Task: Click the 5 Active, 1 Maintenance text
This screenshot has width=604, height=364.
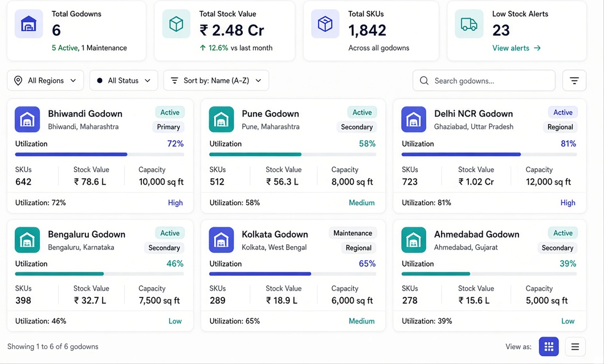Action: [89, 48]
